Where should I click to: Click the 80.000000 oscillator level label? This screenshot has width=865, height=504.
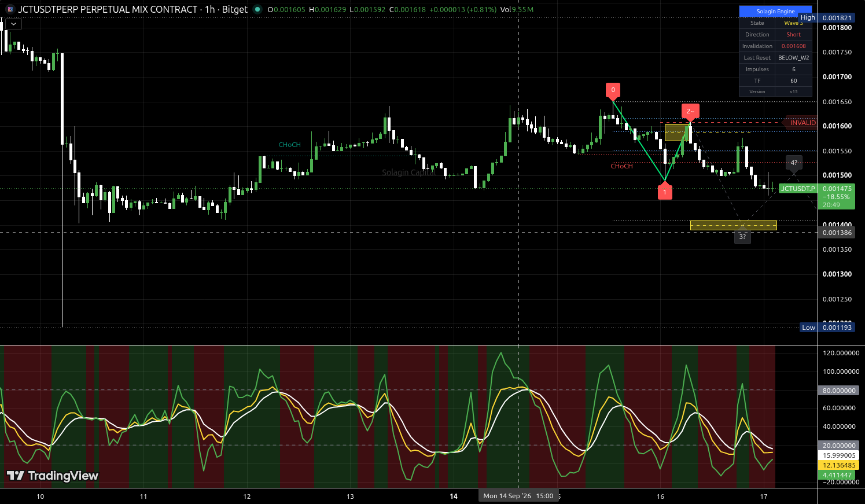click(838, 391)
